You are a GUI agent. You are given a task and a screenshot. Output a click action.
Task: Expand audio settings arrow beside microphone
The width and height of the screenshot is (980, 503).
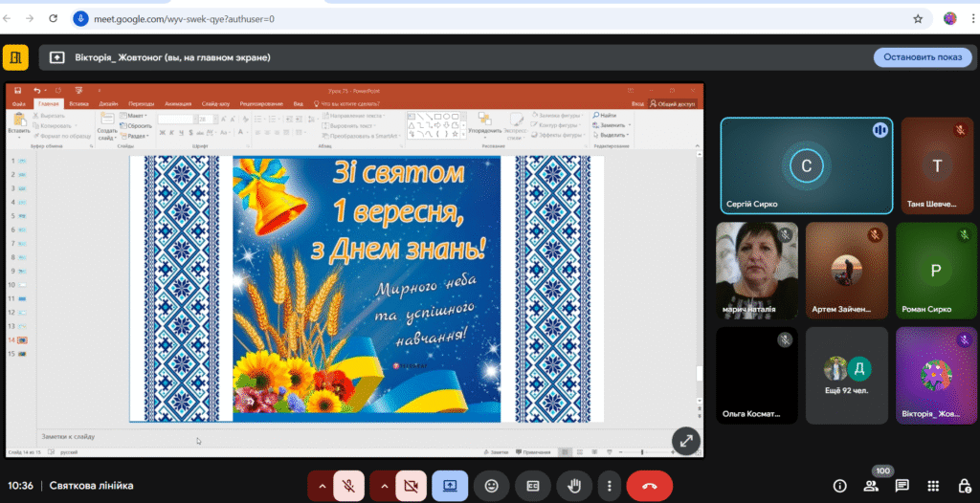tap(321, 486)
